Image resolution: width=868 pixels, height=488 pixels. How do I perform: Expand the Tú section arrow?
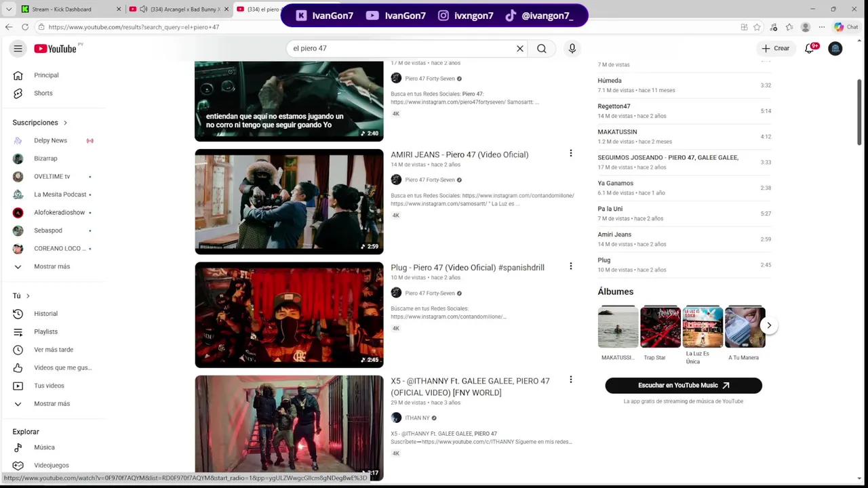pyautogui.click(x=28, y=296)
